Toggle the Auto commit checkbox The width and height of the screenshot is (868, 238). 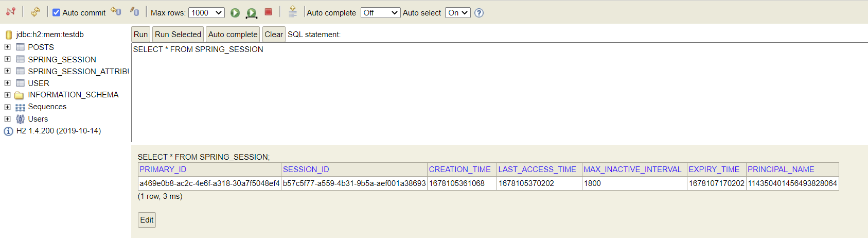point(57,12)
